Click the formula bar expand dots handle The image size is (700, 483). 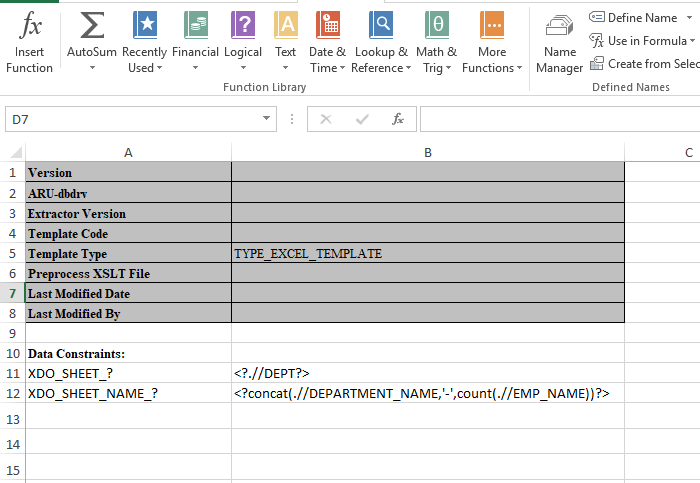click(292, 119)
